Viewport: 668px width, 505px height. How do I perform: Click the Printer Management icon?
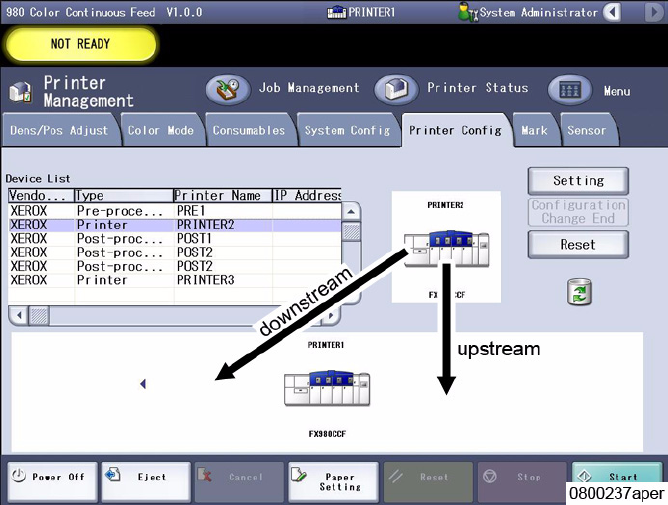(x=20, y=92)
